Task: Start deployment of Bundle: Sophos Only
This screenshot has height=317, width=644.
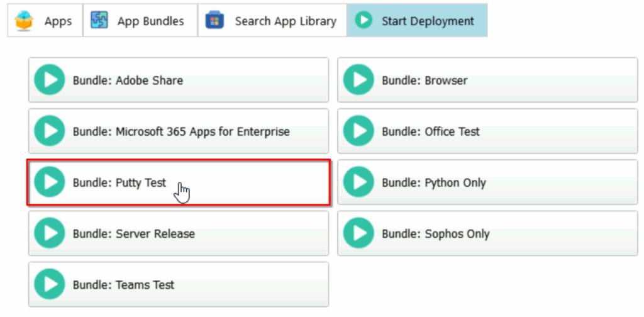Action: pos(487,233)
